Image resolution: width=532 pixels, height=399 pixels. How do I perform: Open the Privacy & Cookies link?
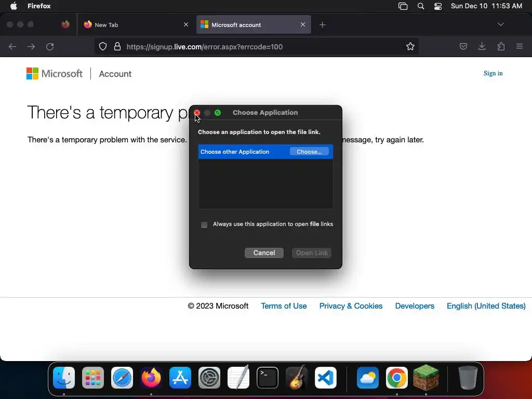point(351,306)
